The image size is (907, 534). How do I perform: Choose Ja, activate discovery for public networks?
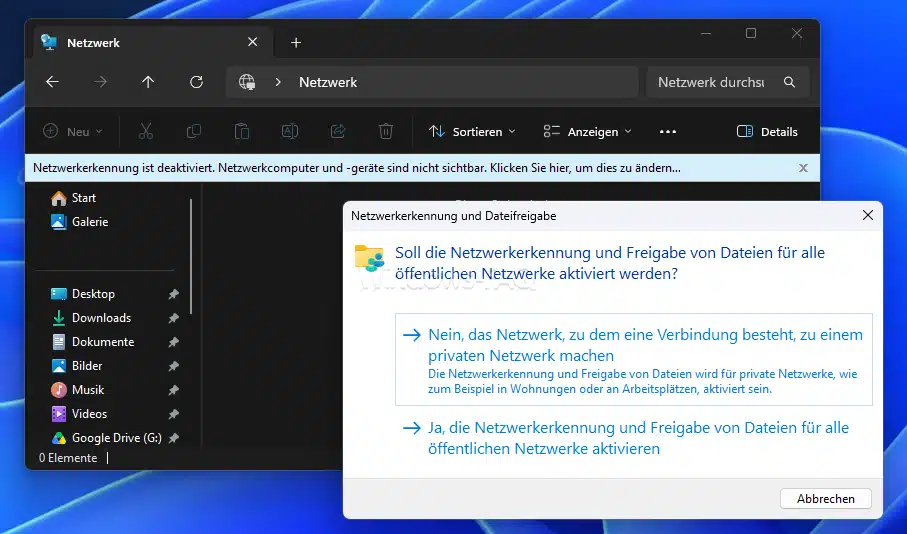pyautogui.click(x=633, y=438)
